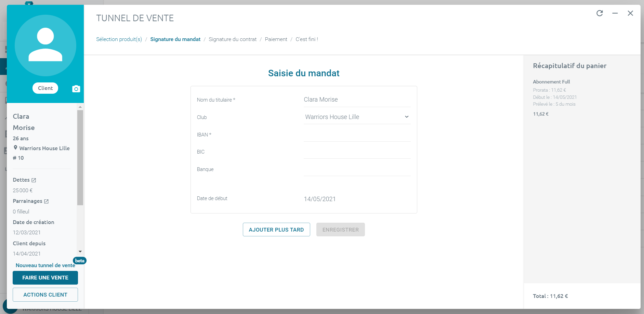Go to Sélection produit(s) step
Image resolution: width=644 pixels, height=314 pixels.
[119, 39]
